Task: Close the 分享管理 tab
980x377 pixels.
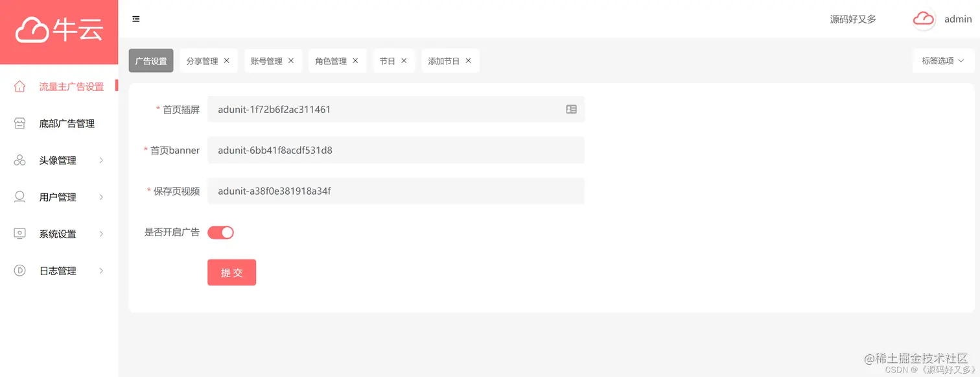Action: [x=226, y=60]
